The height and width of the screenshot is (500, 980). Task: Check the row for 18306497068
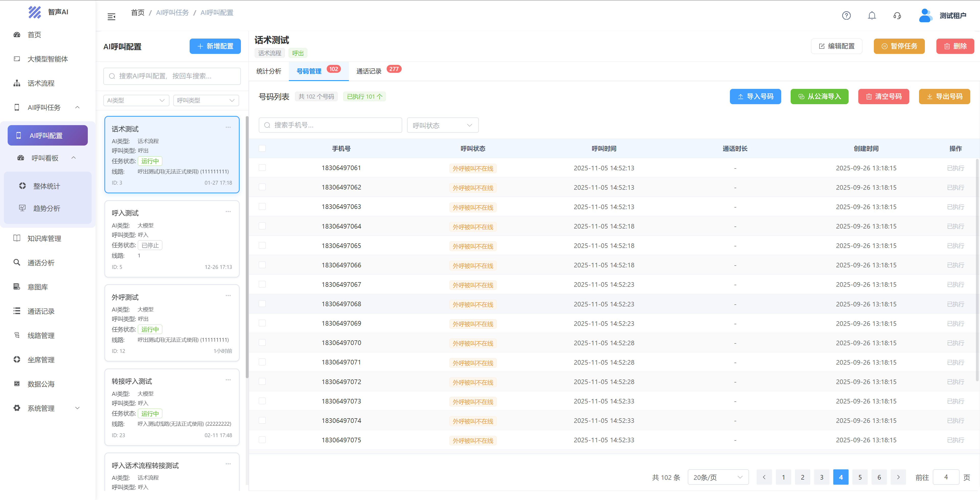click(262, 304)
